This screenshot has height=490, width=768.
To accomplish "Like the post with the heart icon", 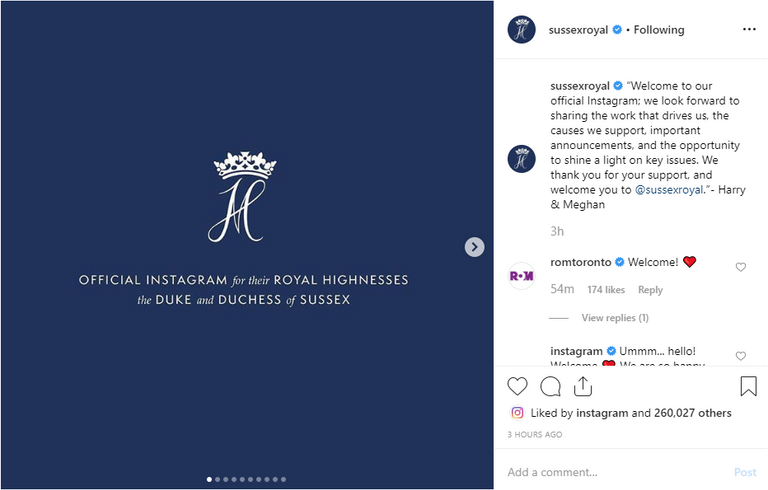I will (x=517, y=386).
